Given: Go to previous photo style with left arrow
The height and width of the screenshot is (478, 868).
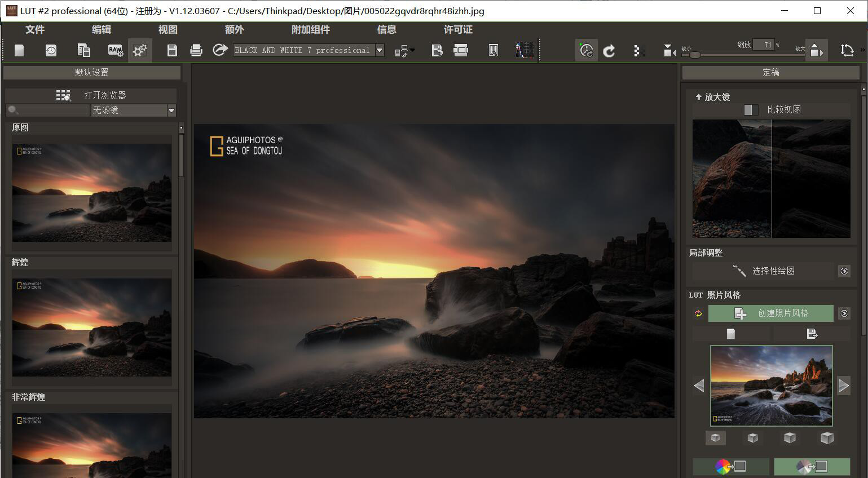Looking at the screenshot, I should [x=699, y=386].
